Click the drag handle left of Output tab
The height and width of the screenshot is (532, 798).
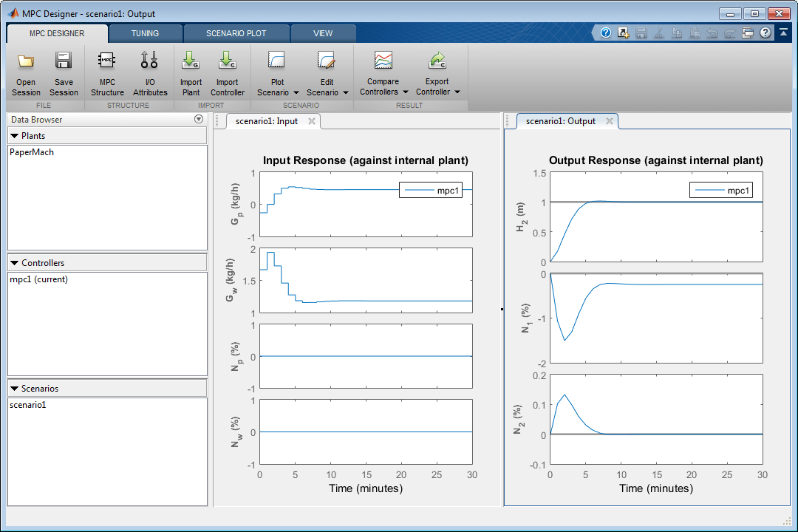tap(508, 121)
